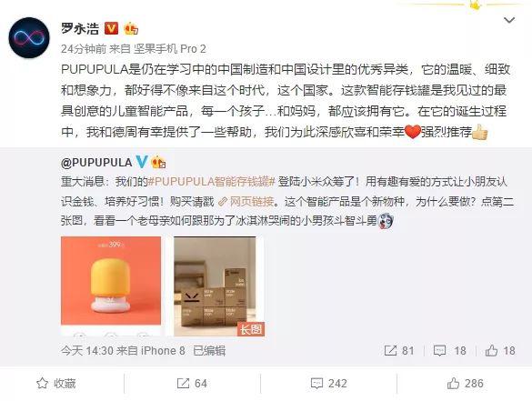Toggle 收藏 star to favorite this post

pyautogui.click(x=56, y=384)
